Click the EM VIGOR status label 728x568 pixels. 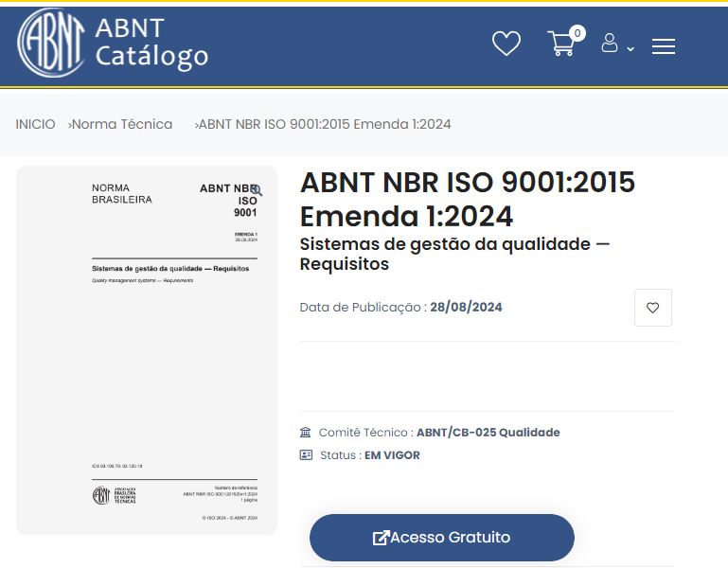[x=392, y=455]
